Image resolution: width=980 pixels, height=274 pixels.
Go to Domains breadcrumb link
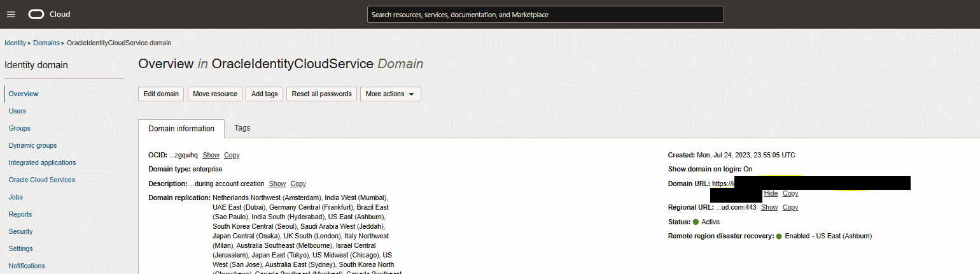46,43
